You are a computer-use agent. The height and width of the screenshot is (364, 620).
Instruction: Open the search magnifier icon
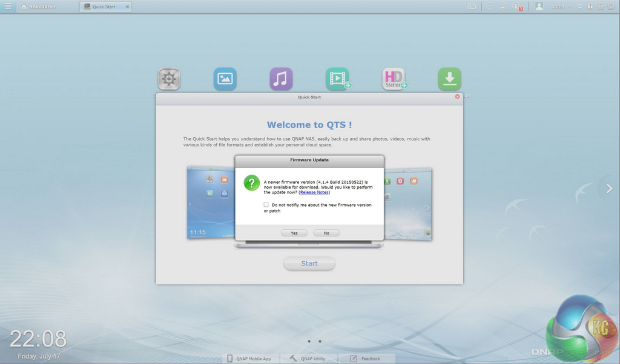coord(579,7)
